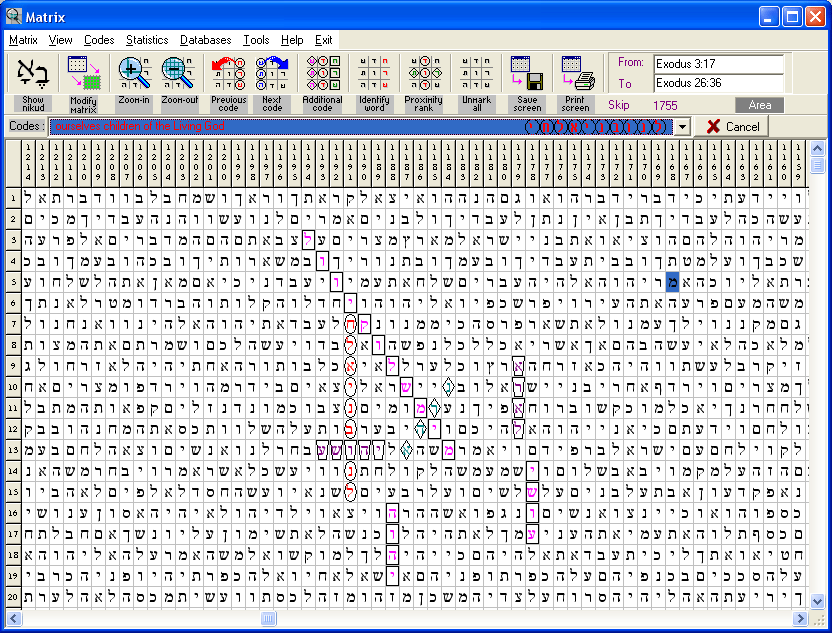Click the Show nikud icon

coord(33,73)
